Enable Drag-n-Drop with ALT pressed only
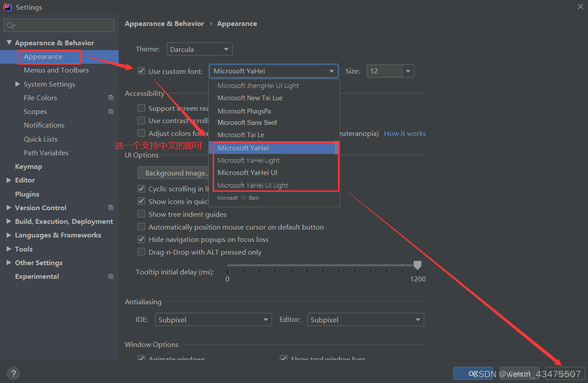The width and height of the screenshot is (588, 383). pos(141,252)
